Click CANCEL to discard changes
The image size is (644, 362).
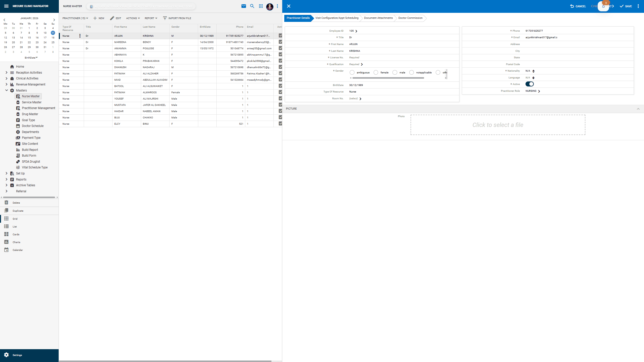pos(578,6)
